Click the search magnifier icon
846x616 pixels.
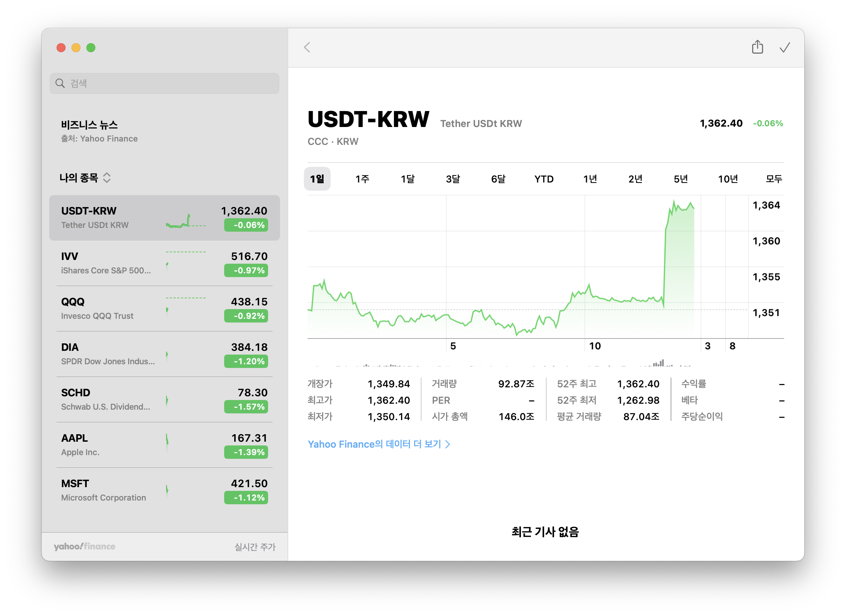[60, 83]
